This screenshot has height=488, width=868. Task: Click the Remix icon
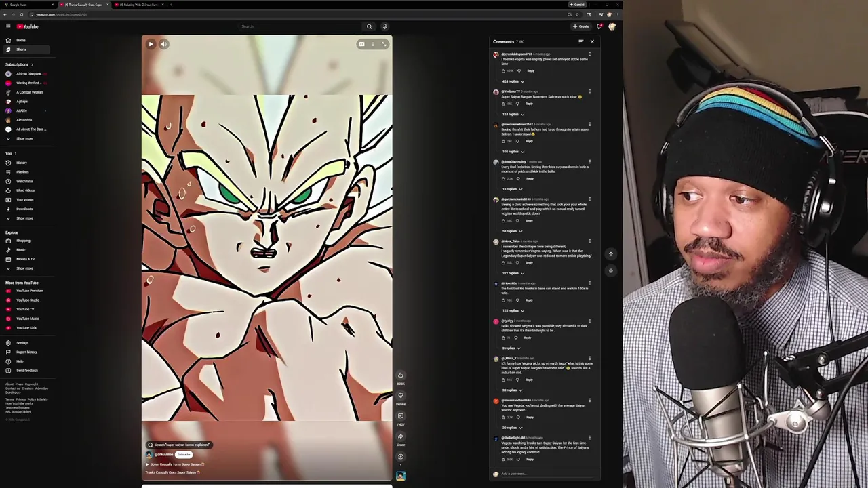(401, 457)
